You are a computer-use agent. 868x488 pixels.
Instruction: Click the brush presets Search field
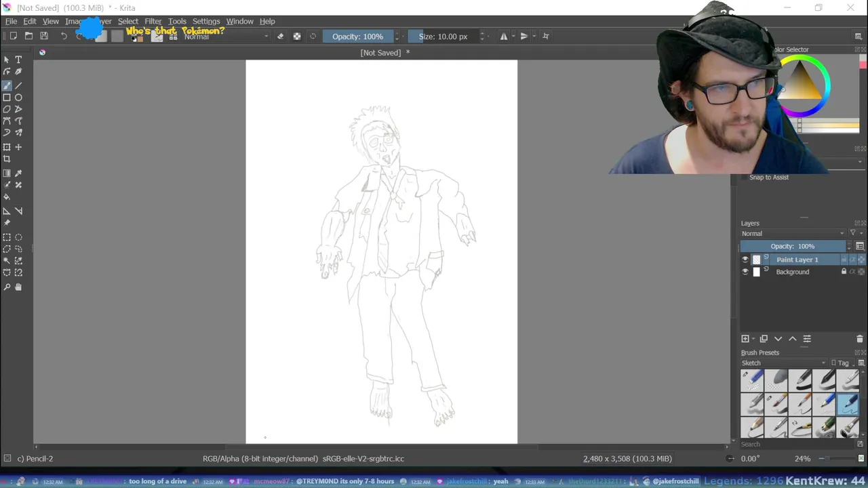click(795, 445)
